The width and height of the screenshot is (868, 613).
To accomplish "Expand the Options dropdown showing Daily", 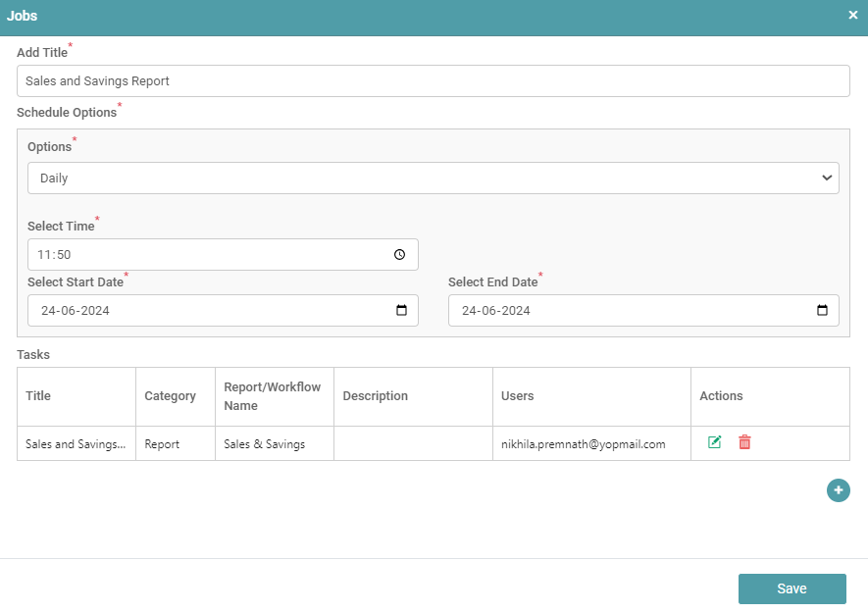I will click(x=433, y=179).
